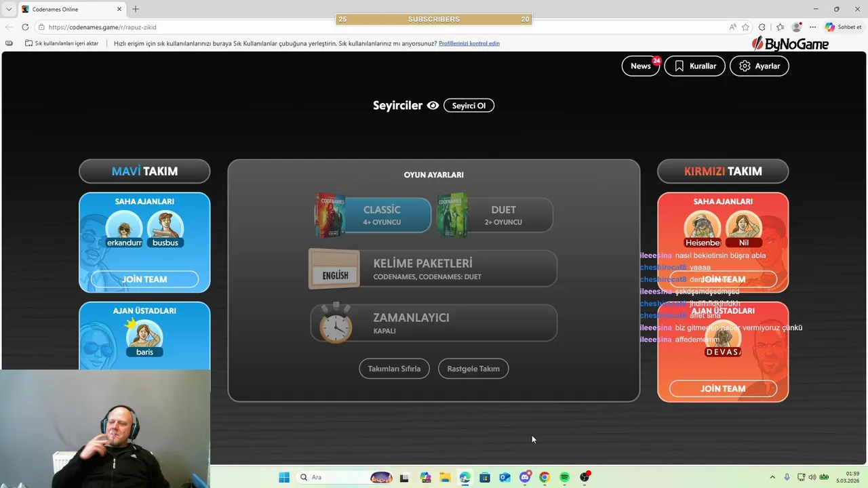
Task: Click the ENGLISH word pack card
Action: point(334,269)
